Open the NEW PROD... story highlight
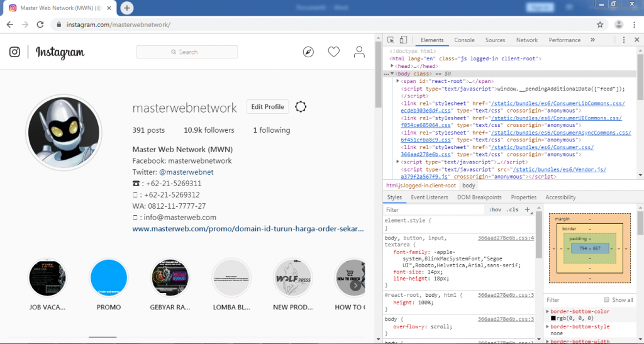Image resolution: width=644 pixels, height=344 pixels. [293, 278]
